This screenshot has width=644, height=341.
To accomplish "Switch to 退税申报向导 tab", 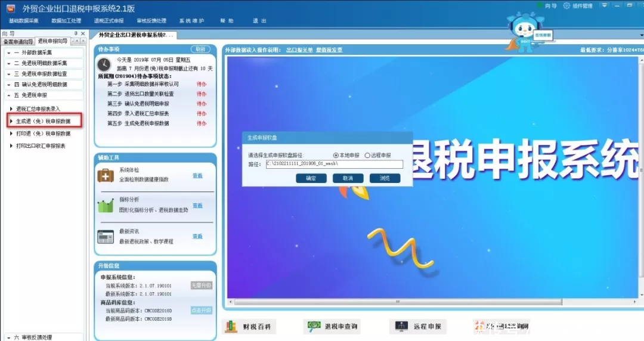I will coord(52,41).
